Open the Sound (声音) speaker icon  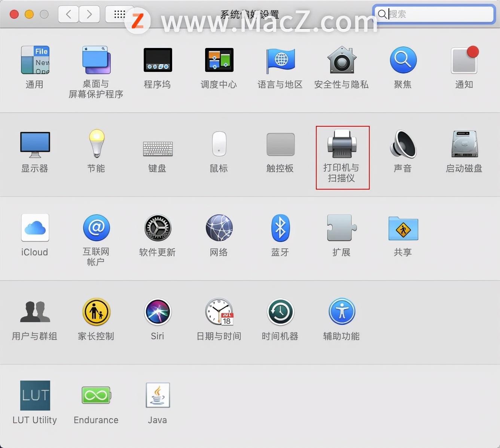pos(403,145)
